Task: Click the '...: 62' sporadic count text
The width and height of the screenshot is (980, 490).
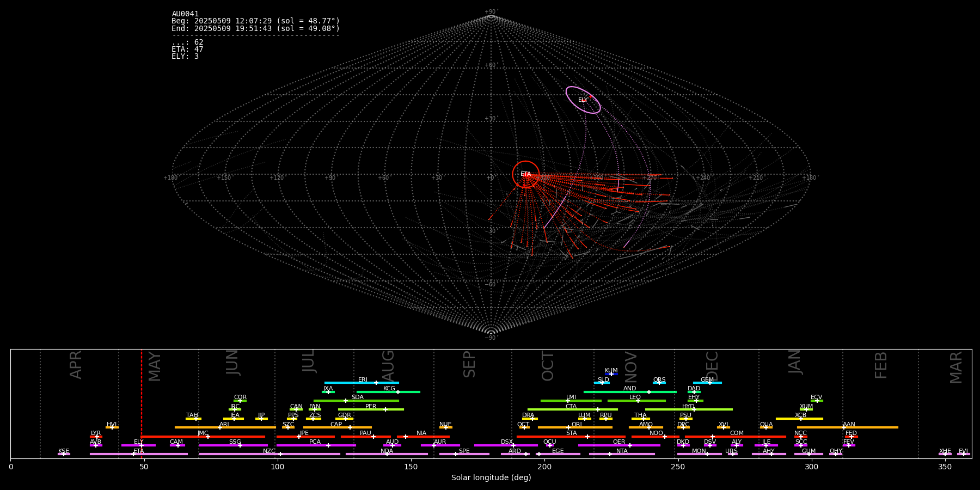Action: [187, 42]
